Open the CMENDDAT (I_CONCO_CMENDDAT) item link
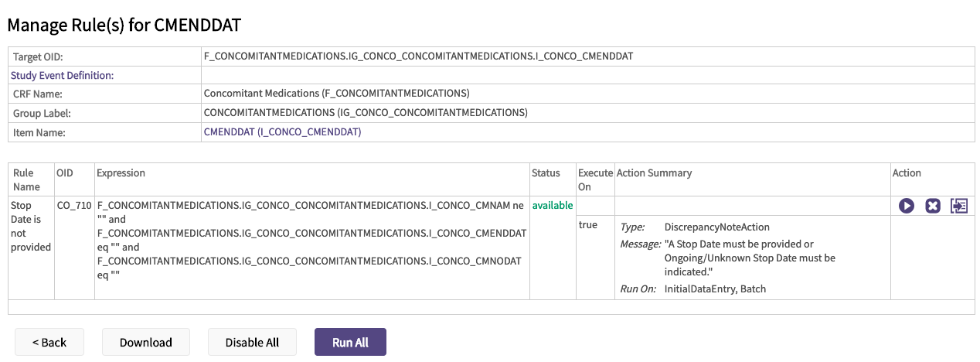Image resolution: width=980 pixels, height=362 pixels. 282,132
